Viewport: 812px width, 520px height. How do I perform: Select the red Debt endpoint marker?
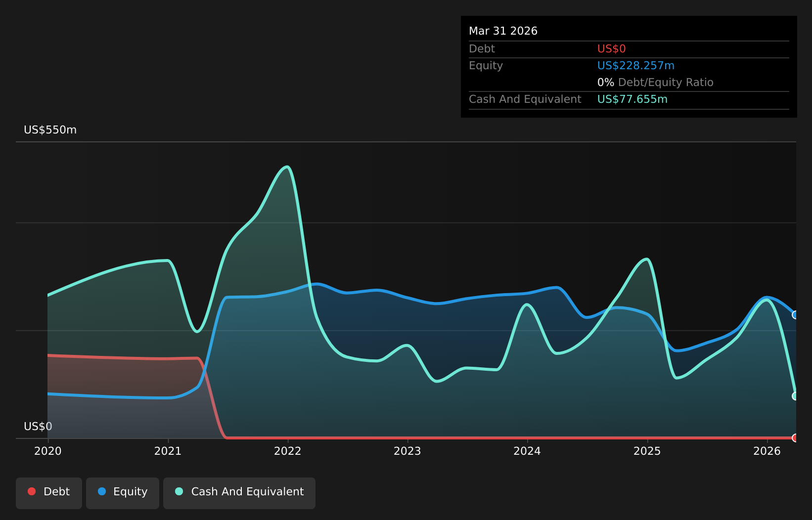[x=795, y=438]
